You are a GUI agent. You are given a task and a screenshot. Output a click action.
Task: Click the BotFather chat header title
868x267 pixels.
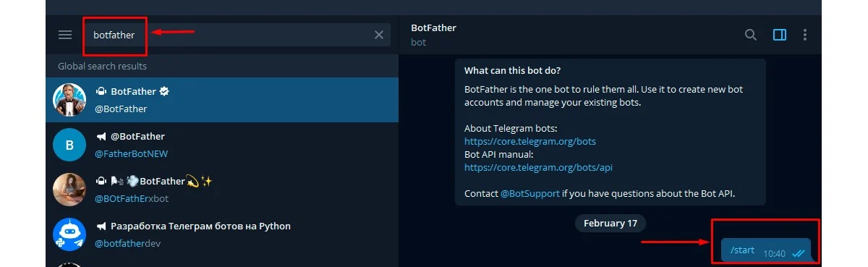433,27
